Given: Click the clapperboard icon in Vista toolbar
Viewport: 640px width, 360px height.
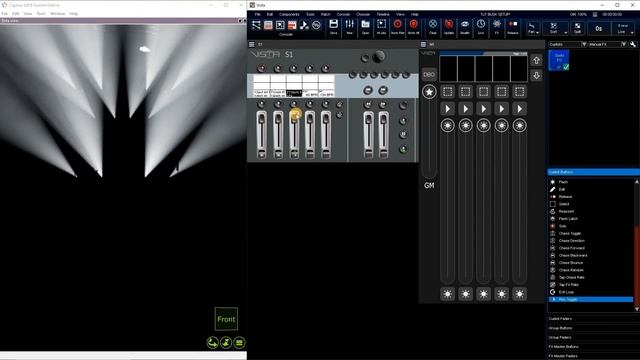Looking at the screenshot, I should click(x=292, y=25).
